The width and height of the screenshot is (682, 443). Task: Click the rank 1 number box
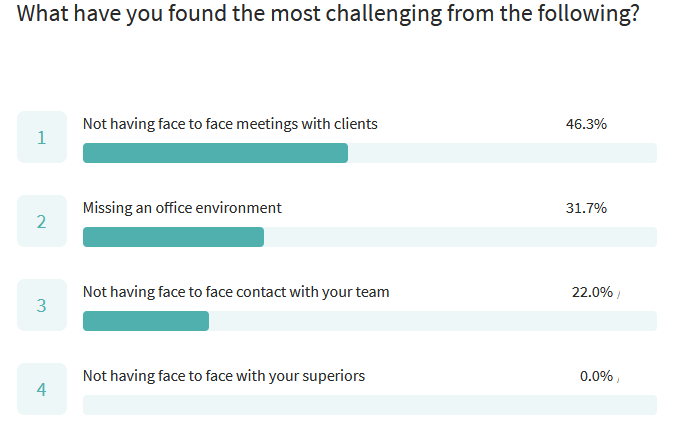(42, 137)
